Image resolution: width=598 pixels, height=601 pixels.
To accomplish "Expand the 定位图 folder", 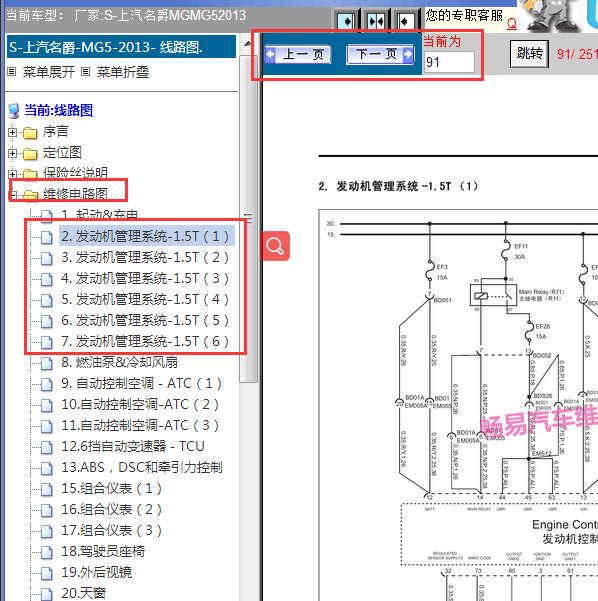I will [12, 153].
